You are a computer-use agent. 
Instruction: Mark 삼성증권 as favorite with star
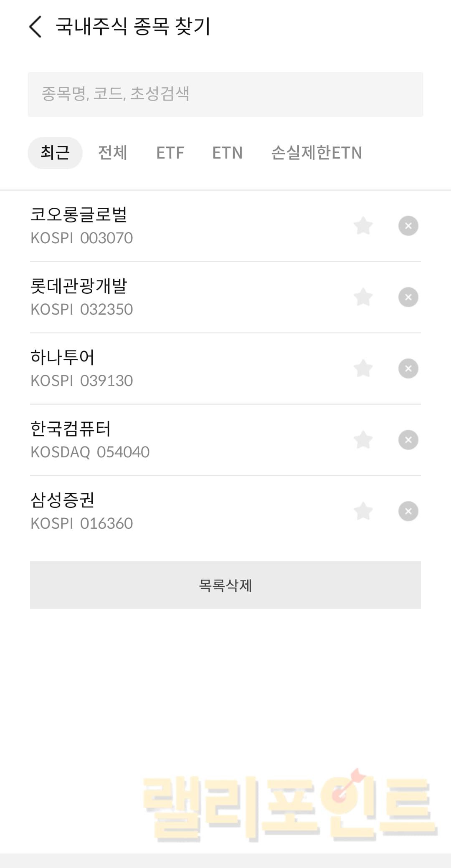point(363,511)
